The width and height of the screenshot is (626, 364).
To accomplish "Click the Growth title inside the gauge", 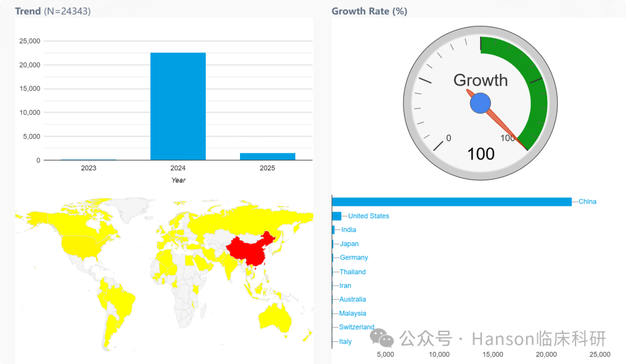I will (481, 80).
